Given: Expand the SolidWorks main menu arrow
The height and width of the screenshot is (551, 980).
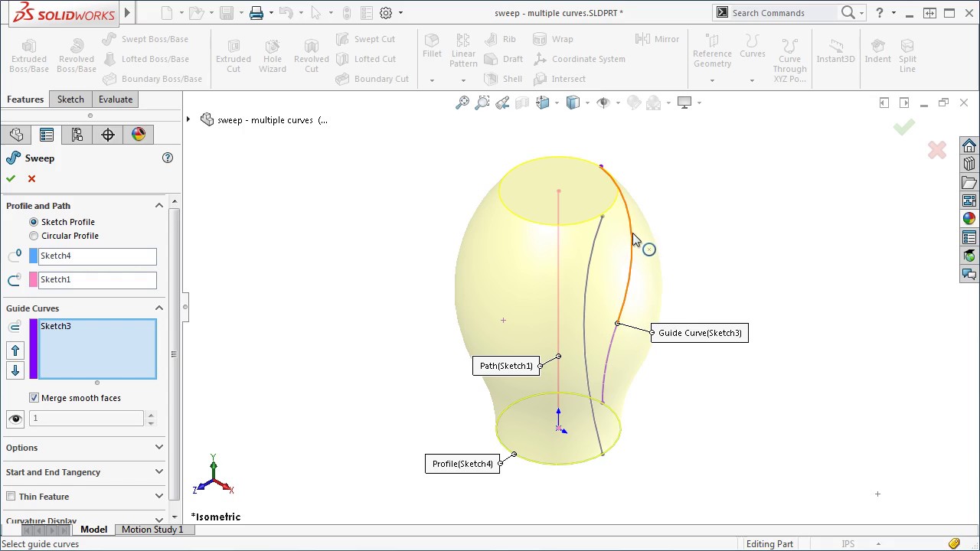Looking at the screenshot, I should pos(127,12).
